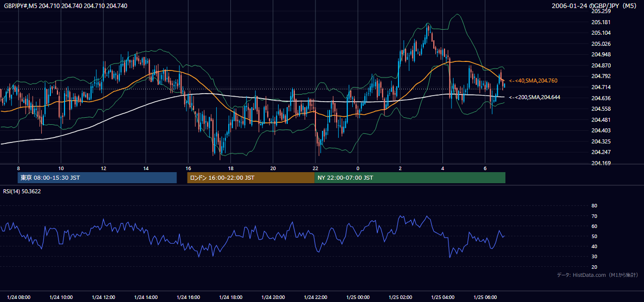Click the bottom time label 1/25 00:00

click(358, 297)
